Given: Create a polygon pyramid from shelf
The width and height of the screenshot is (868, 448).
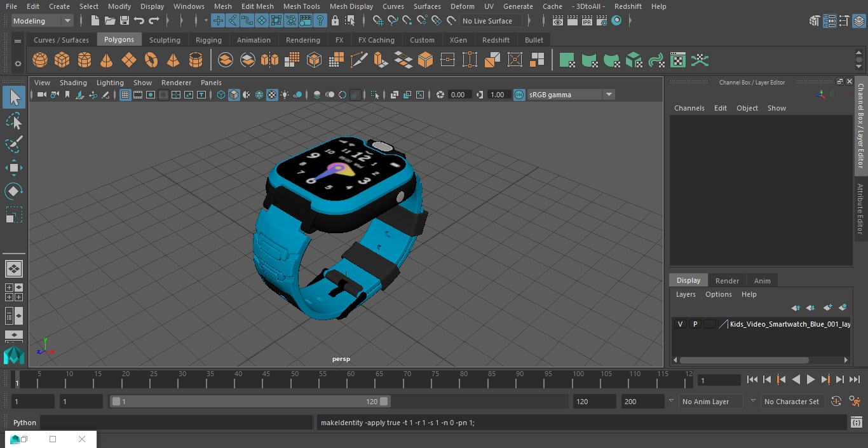Looking at the screenshot, I should [x=173, y=60].
